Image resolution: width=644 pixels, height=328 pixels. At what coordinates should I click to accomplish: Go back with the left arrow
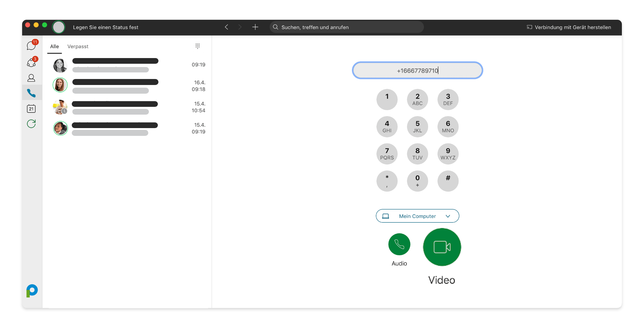(x=227, y=27)
